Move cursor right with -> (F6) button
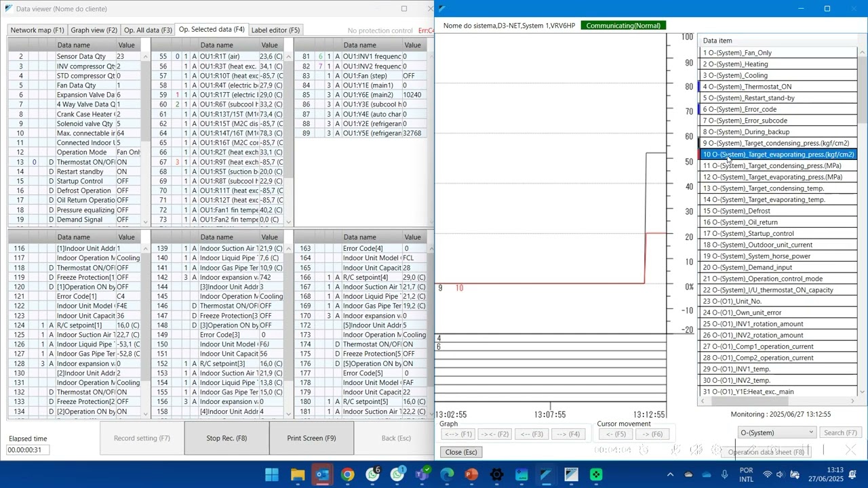The width and height of the screenshot is (868, 488). point(651,434)
